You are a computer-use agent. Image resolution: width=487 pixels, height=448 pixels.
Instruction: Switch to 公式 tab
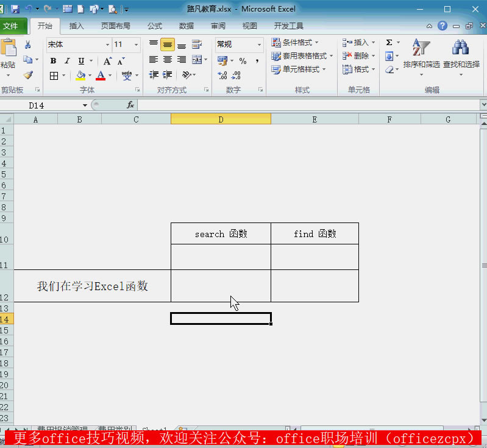[x=155, y=26]
